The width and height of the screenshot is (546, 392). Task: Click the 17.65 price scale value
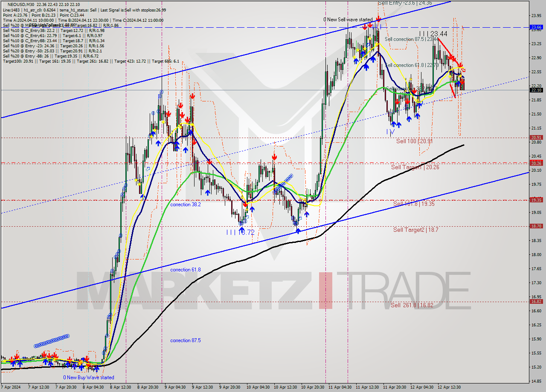(536, 268)
